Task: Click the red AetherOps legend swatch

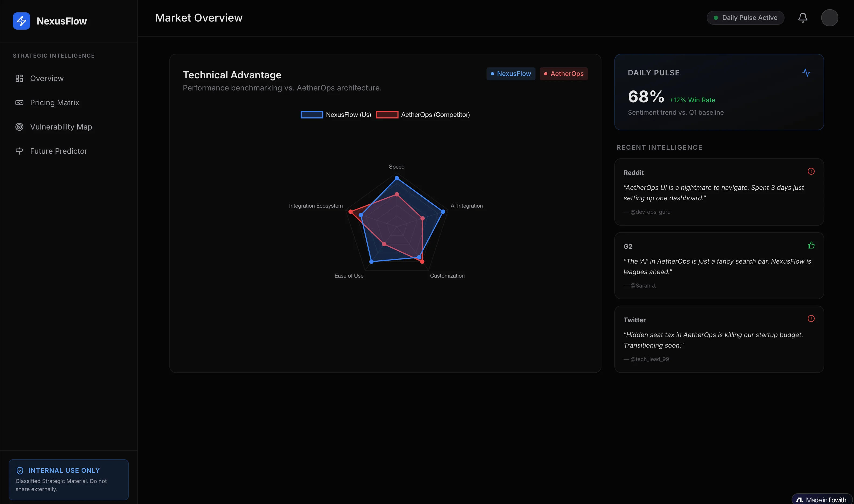Action: (x=387, y=115)
